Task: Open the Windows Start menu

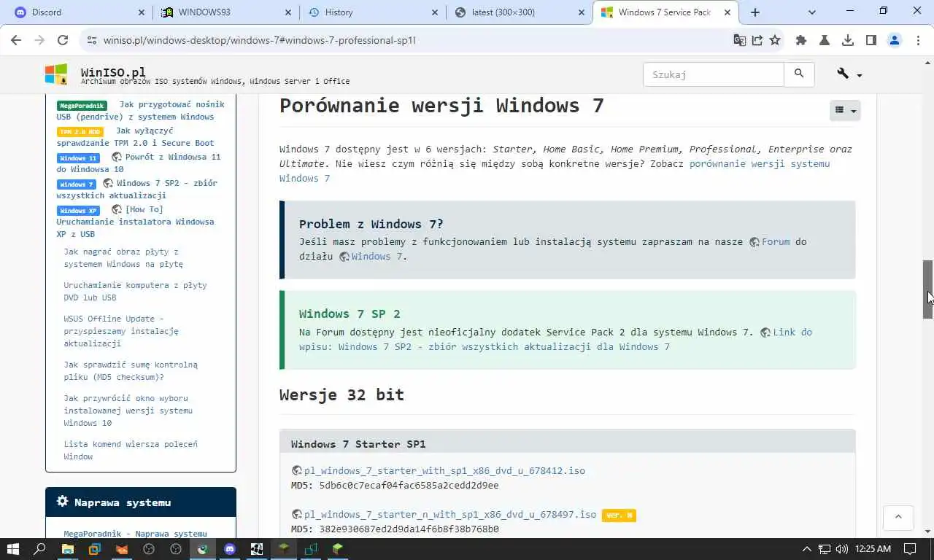Action: click(12, 548)
